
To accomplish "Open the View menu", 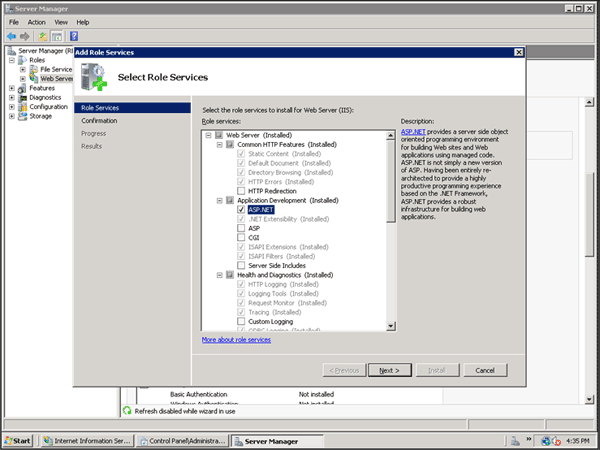I will pos(61,22).
